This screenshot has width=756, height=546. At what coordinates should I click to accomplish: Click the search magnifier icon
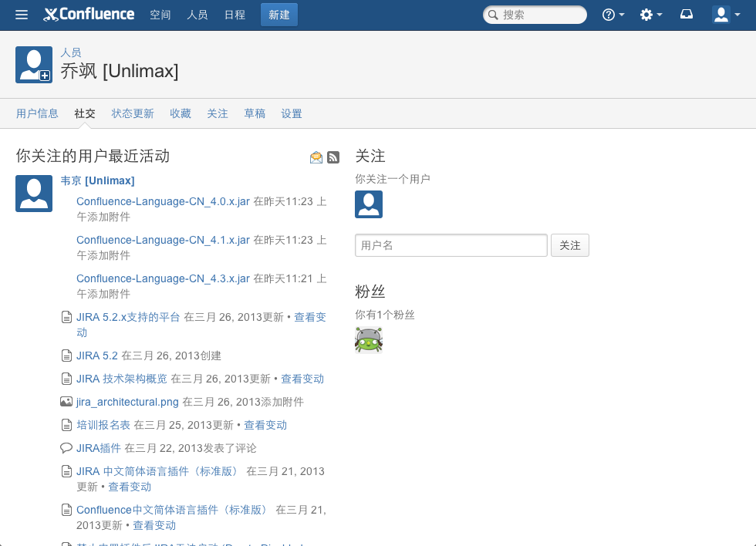(x=494, y=14)
